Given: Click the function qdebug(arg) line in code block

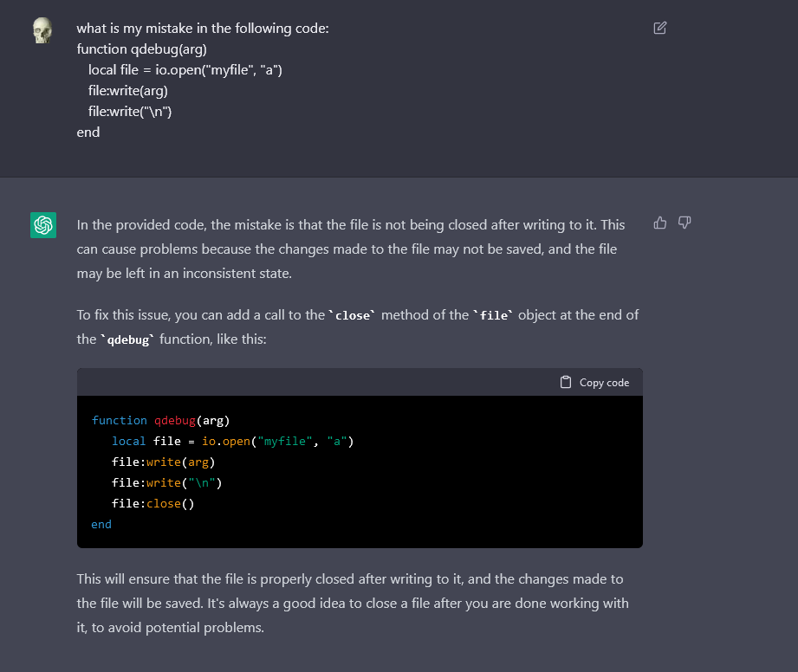Looking at the screenshot, I should tap(160, 421).
